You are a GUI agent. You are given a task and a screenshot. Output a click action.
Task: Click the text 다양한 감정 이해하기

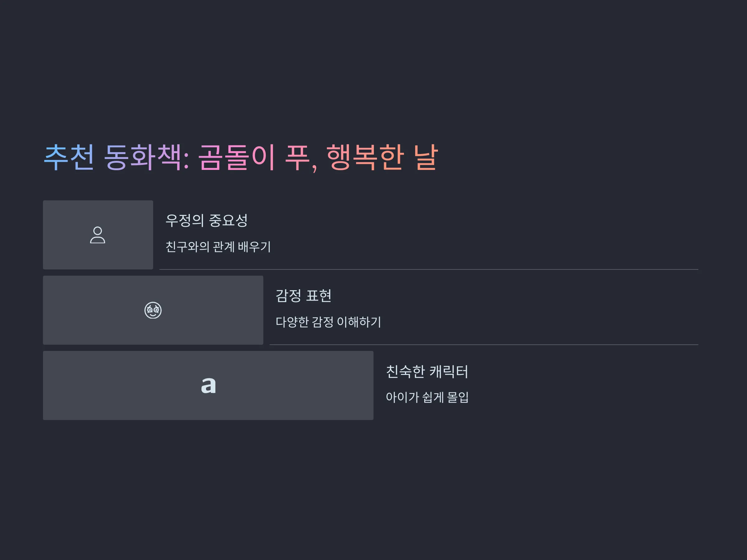click(328, 322)
